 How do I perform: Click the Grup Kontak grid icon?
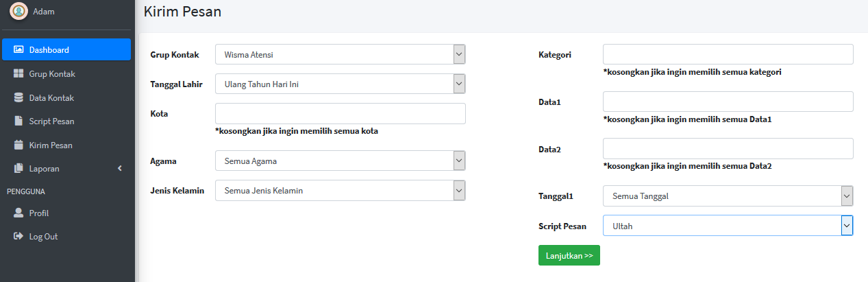18,74
